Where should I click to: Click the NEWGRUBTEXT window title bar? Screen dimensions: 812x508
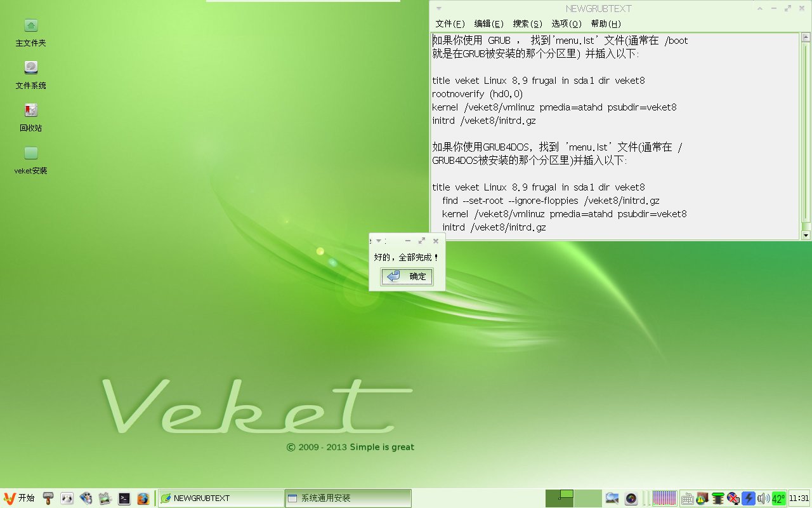598,9
